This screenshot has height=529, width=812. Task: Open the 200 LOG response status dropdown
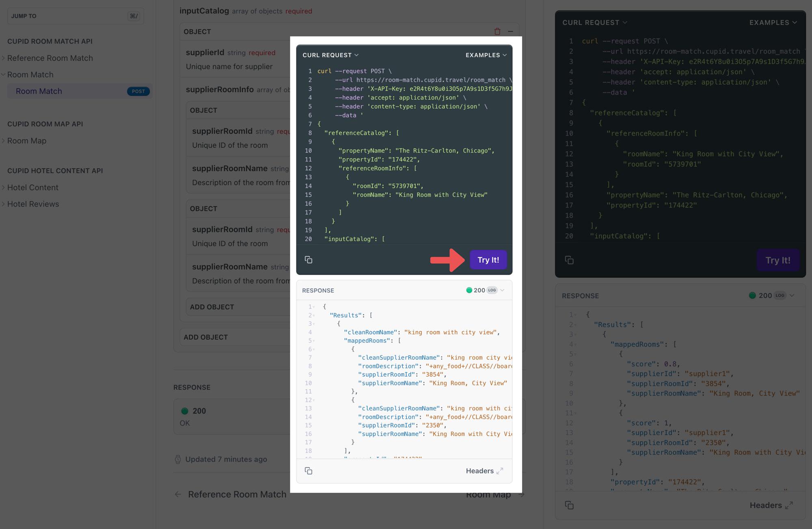click(x=485, y=290)
